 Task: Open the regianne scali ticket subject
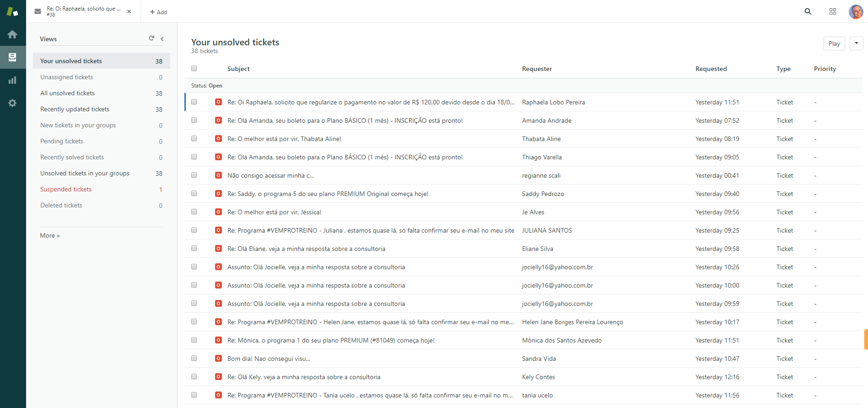pos(270,175)
